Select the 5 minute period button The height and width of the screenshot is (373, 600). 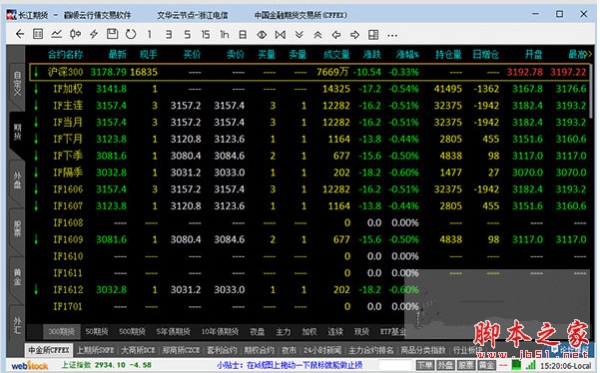[x=187, y=34]
